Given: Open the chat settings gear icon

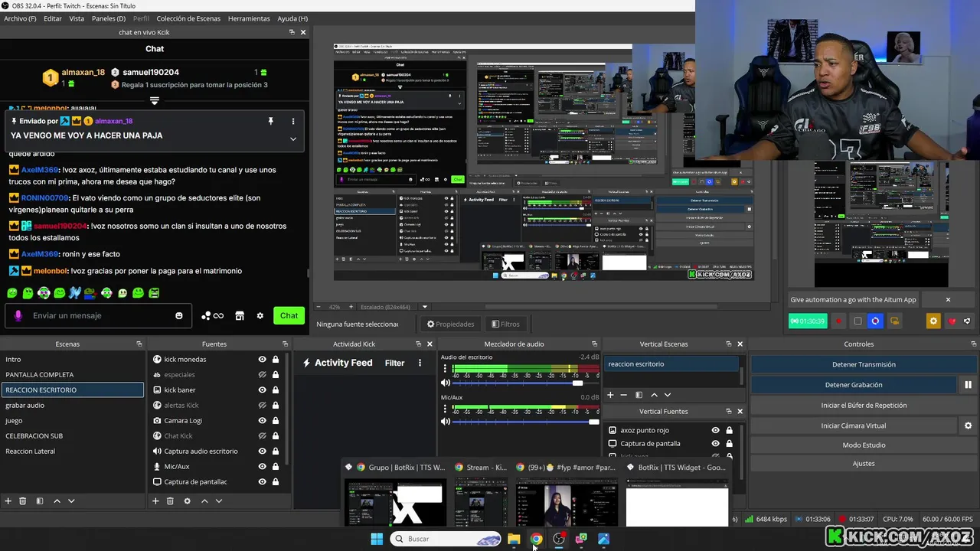Looking at the screenshot, I should click(x=260, y=316).
